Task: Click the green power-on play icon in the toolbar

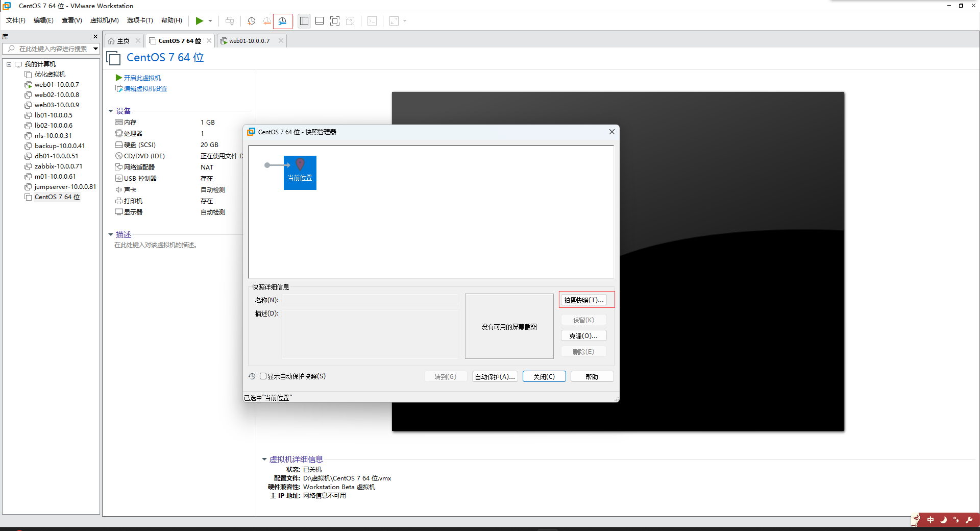Action: [x=200, y=21]
